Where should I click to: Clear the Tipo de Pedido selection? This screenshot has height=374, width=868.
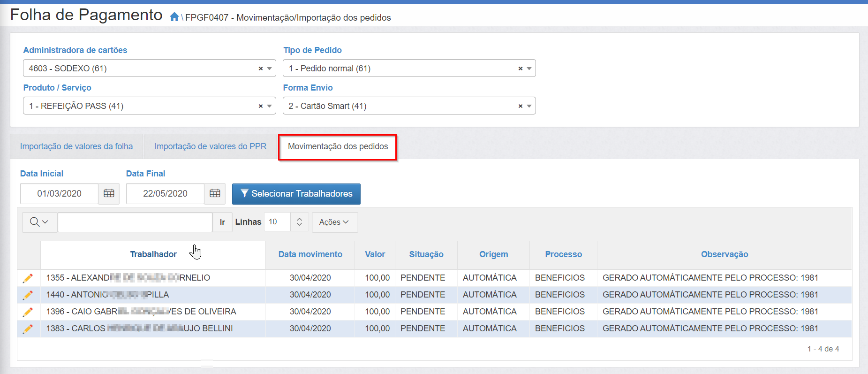coord(521,69)
